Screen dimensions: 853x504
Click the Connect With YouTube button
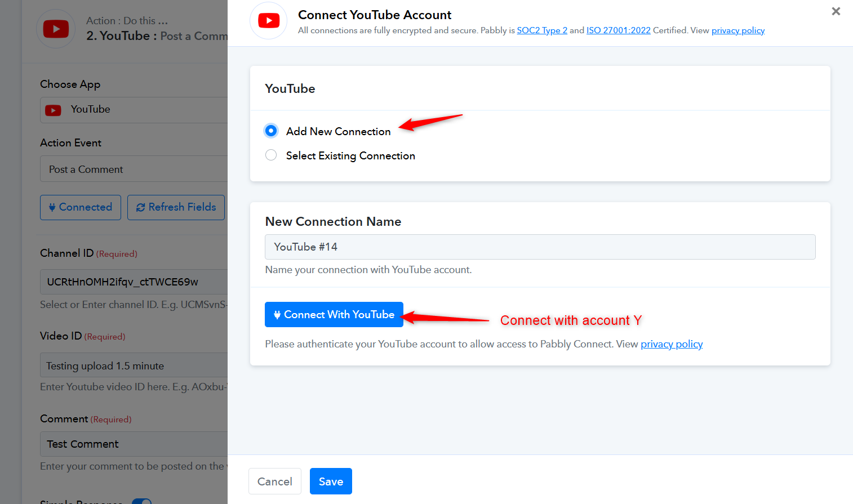pos(334,314)
